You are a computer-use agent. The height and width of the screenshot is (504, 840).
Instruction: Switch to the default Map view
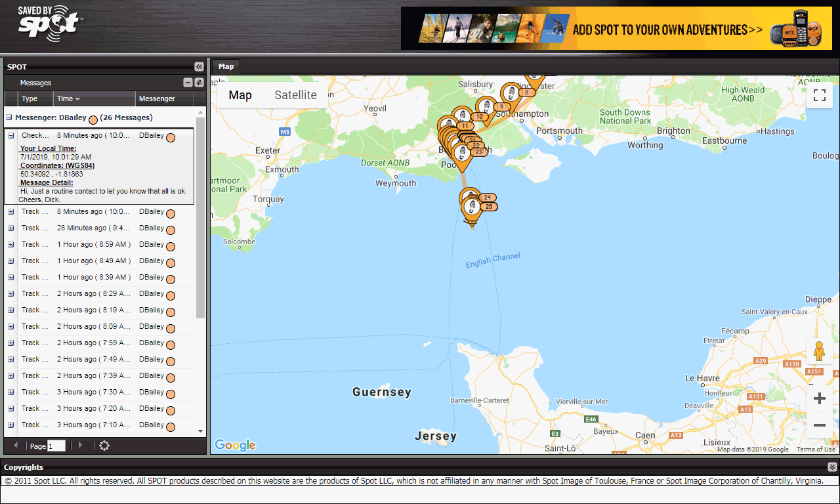[x=240, y=95]
